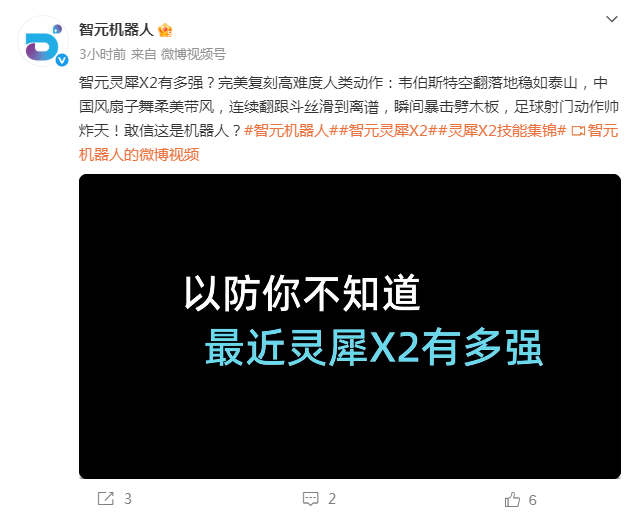Click the repost count number 3
Screen dimensions: 638x518
[x=128, y=499]
